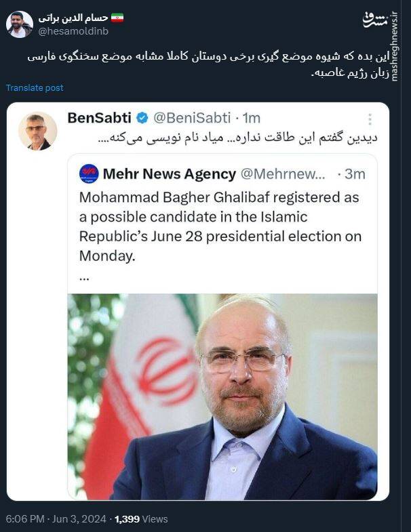Click the Iran flag emoji beside author name
Image resolution: width=411 pixels, height=532 pixels.
[x=117, y=16]
